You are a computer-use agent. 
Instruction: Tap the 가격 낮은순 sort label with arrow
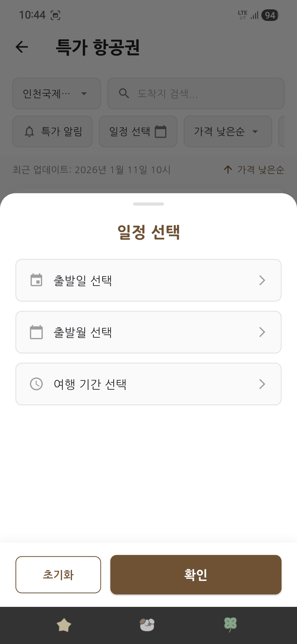(x=254, y=170)
